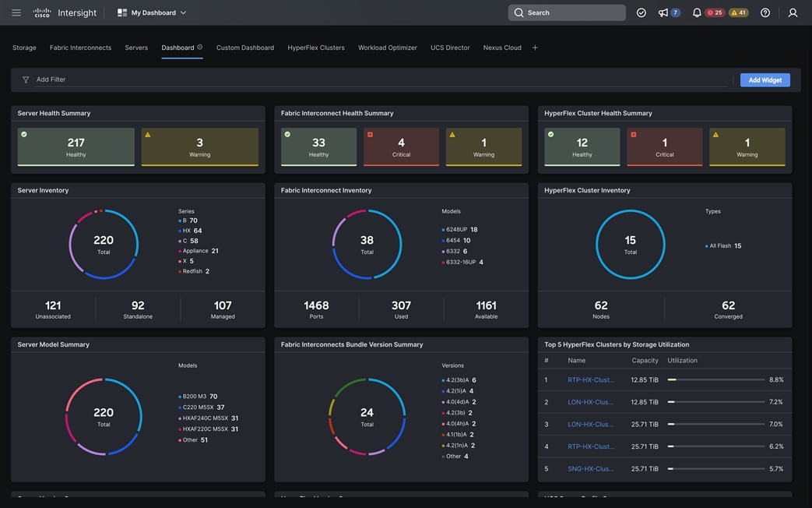Click the 107 Managed servers count

(x=223, y=309)
